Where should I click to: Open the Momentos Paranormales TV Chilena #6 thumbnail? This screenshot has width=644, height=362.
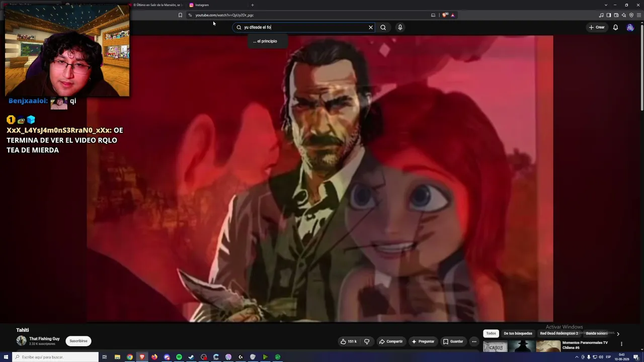point(522,346)
